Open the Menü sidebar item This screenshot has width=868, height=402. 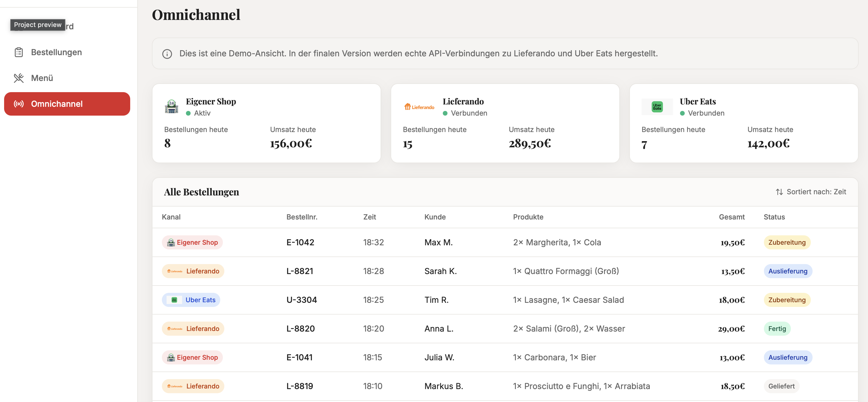click(42, 78)
